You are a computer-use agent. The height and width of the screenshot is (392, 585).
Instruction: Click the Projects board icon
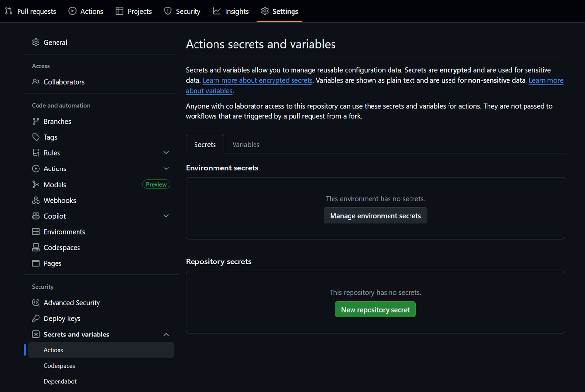tap(118, 11)
